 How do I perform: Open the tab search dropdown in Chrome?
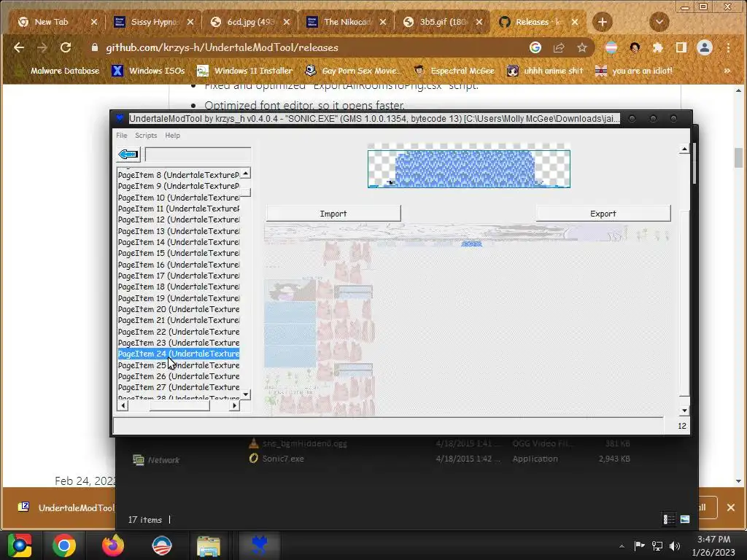pyautogui.click(x=659, y=22)
